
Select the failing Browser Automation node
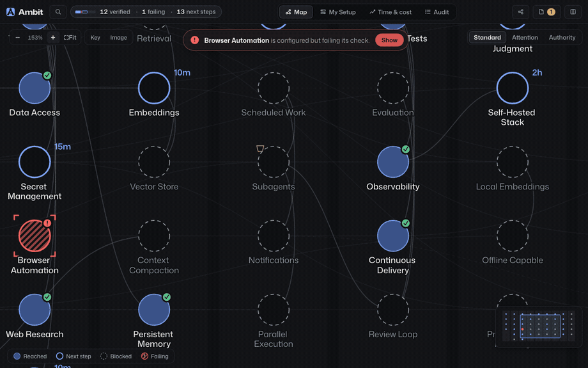point(35,236)
